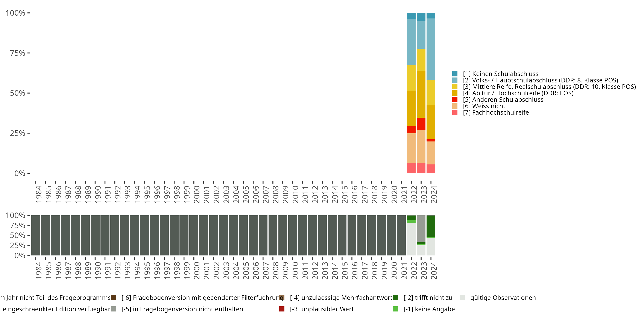Image resolution: width=644 pixels, height=322 pixels.
Task: Click the teal Keinen Schulabschluss legend swatch
Action: pos(455,74)
